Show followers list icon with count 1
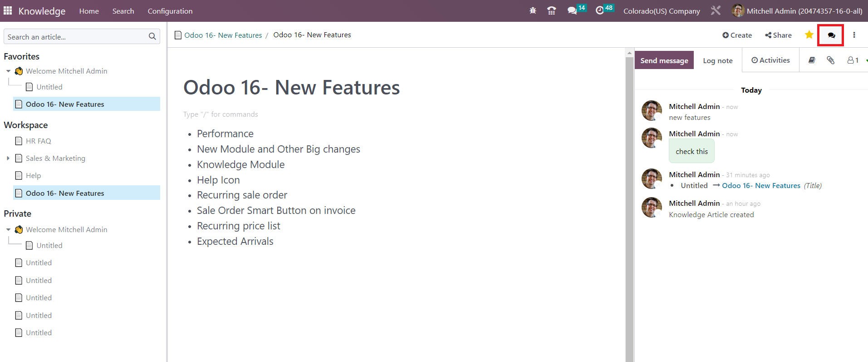The height and width of the screenshot is (362, 868). coord(853,60)
